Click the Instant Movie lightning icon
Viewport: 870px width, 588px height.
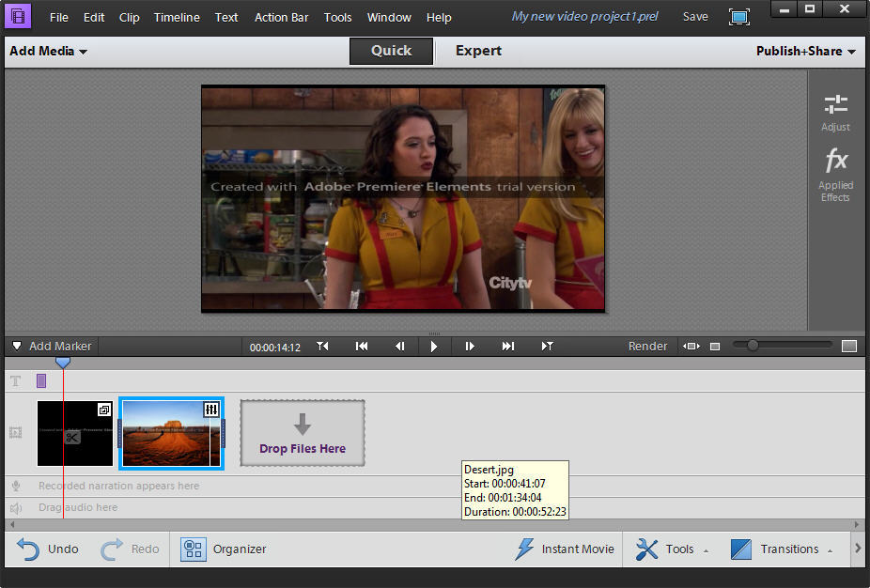(524, 549)
